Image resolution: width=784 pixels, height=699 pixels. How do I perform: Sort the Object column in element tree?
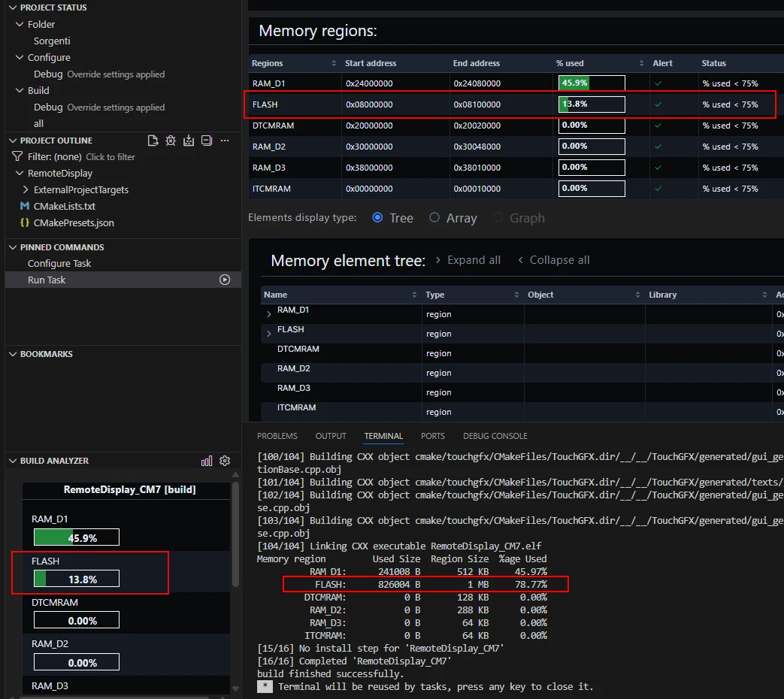point(637,295)
